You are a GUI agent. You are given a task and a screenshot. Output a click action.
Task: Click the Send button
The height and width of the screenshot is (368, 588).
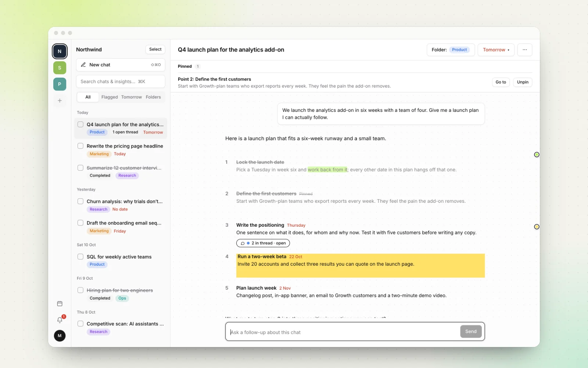(x=471, y=332)
